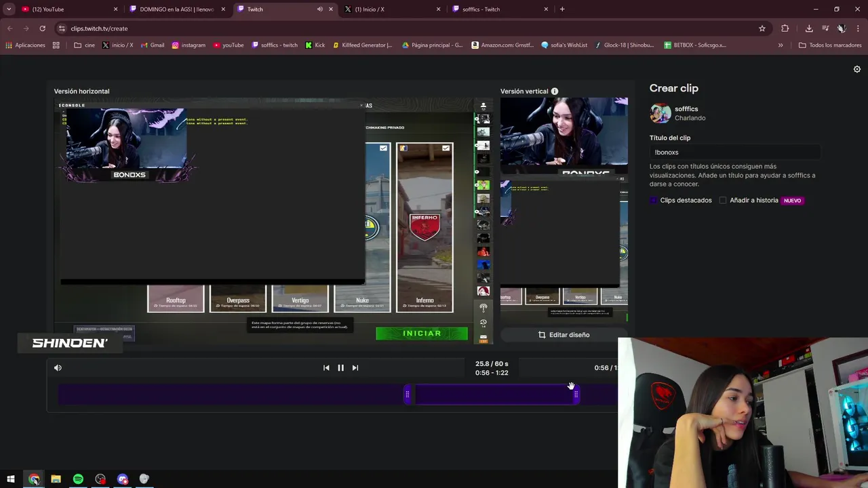
Task: Reload the current page
Action: (42, 28)
